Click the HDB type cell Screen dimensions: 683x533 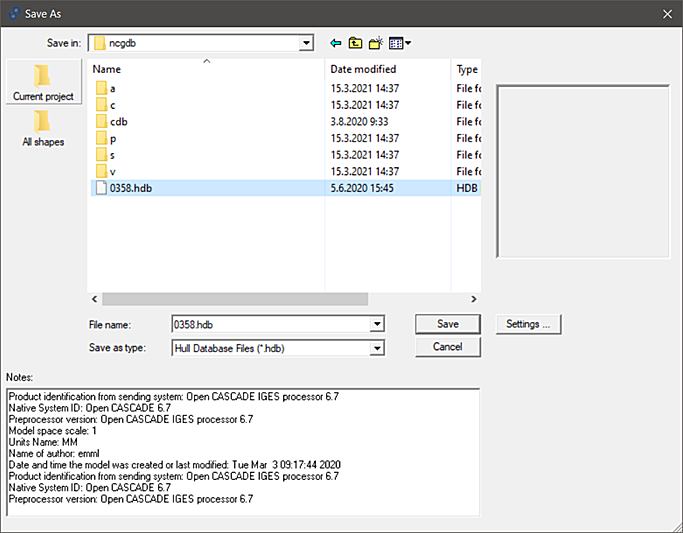[467, 188]
